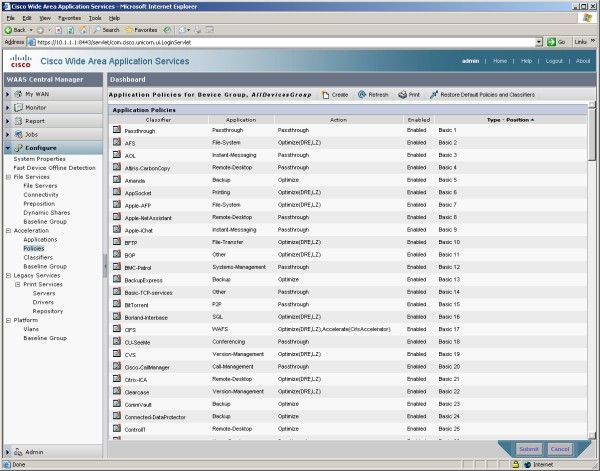The height and width of the screenshot is (471, 600).
Task: Click the browser Search toolbar button
Action: coord(107,30)
